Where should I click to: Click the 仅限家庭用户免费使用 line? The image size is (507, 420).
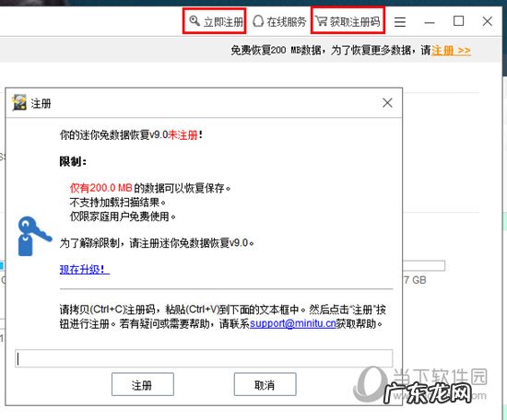(x=123, y=216)
